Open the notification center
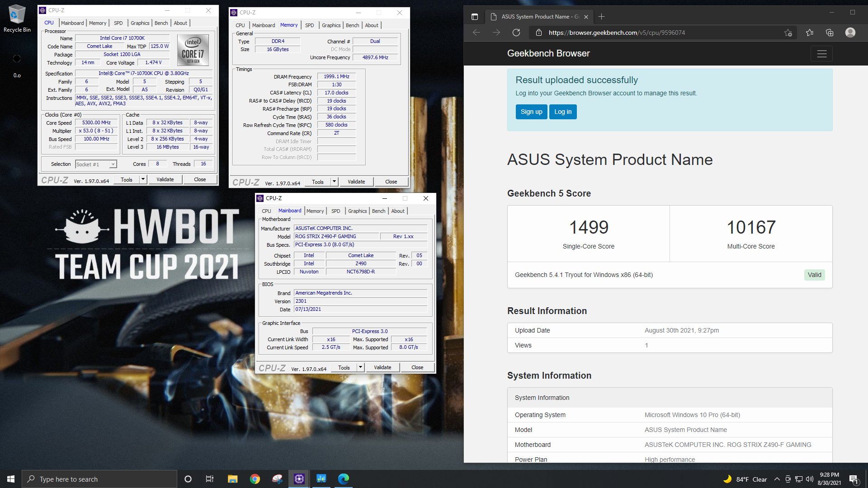 [854, 479]
